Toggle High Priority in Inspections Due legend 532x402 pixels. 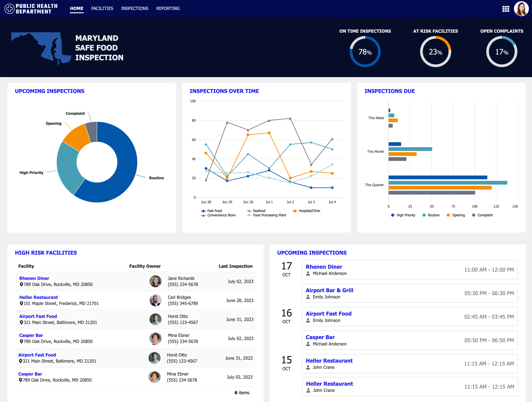403,215
